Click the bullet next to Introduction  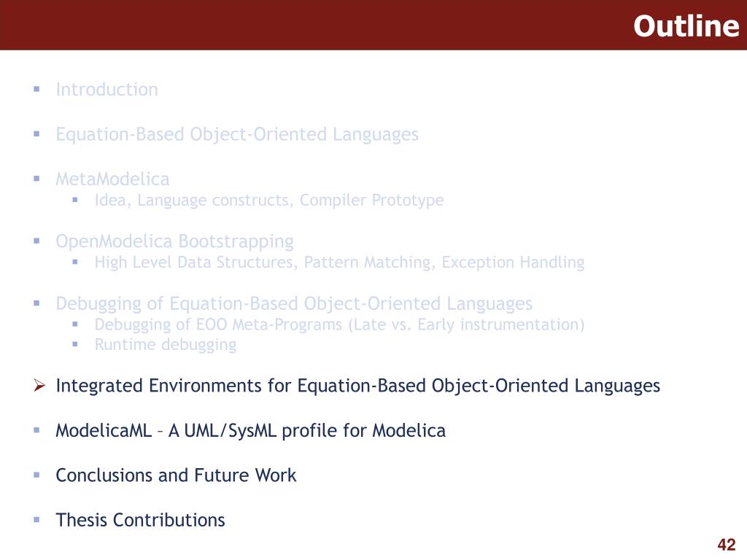36,89
